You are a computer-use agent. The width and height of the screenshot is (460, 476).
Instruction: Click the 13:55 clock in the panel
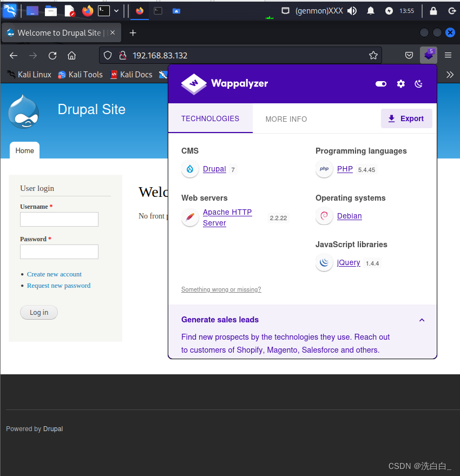(x=406, y=11)
